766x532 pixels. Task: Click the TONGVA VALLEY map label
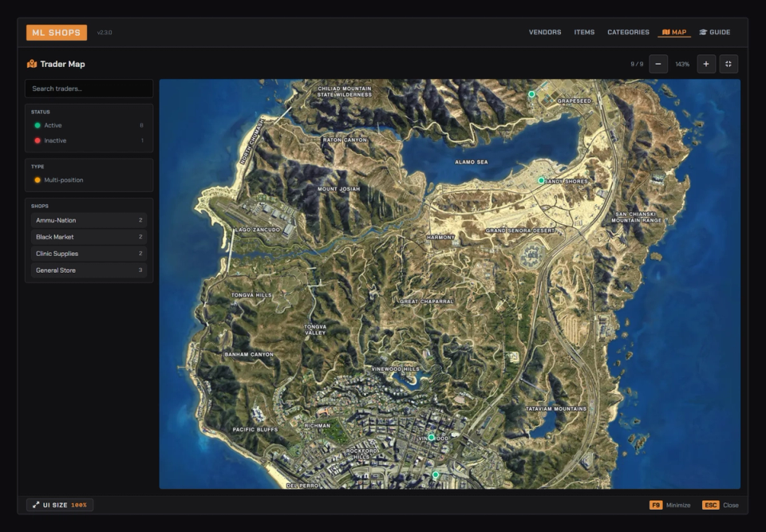(x=315, y=329)
